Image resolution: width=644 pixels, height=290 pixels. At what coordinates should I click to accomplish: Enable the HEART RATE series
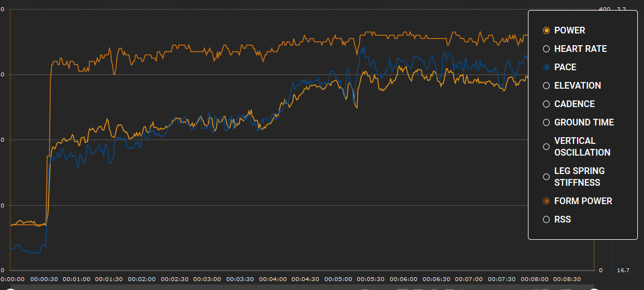tap(546, 49)
